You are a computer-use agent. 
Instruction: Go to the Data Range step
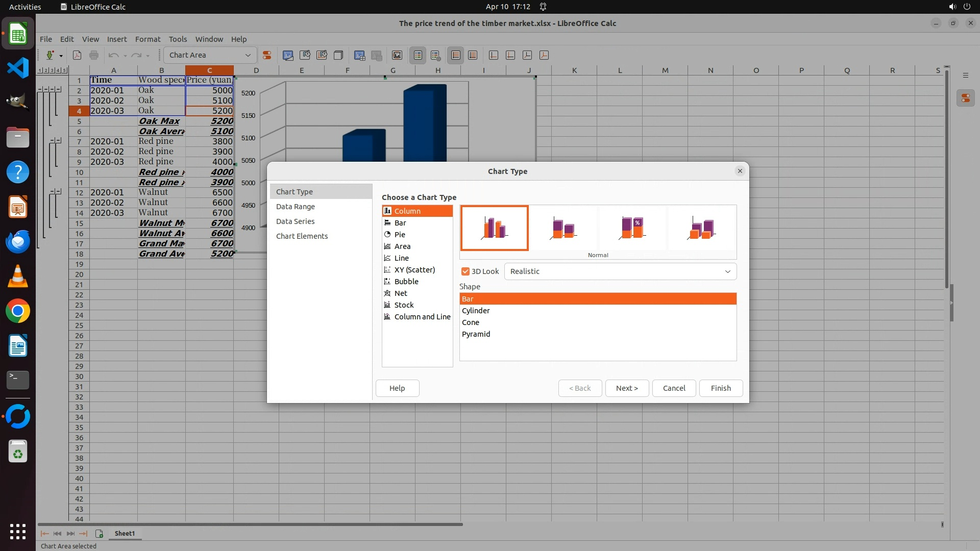pos(296,207)
